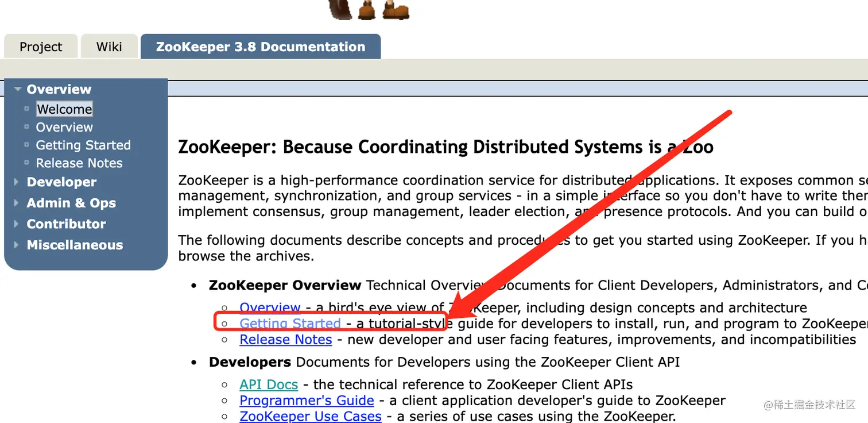Switch to the Wiki tab
Image resolution: width=868 pixels, height=423 pixels.
coord(109,47)
